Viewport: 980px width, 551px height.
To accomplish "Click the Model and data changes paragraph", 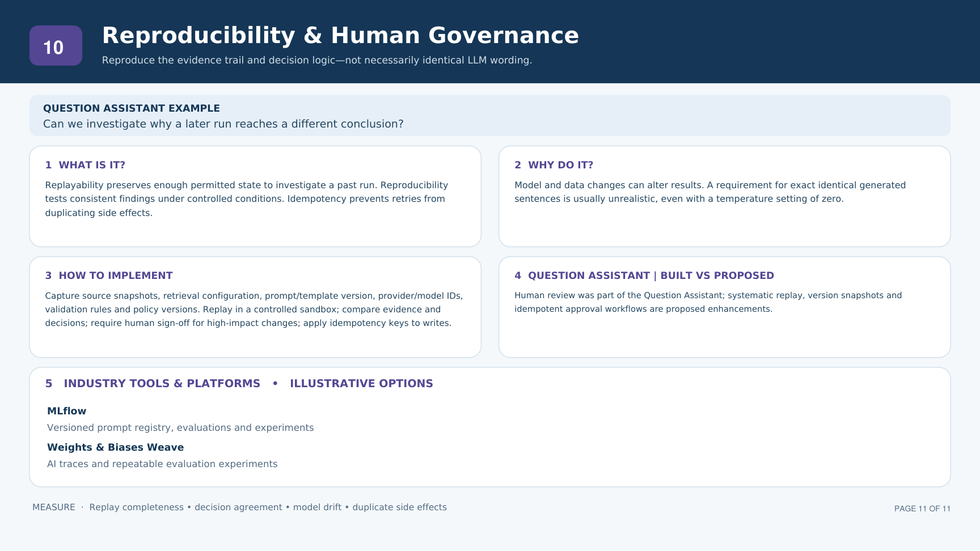I will 710,192.
